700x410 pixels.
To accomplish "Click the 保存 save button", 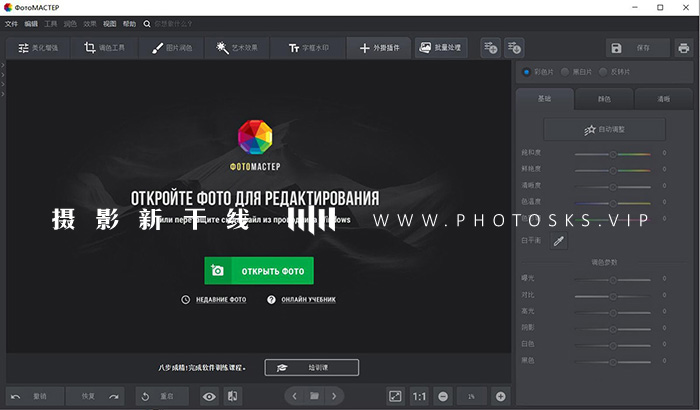I will coord(638,48).
